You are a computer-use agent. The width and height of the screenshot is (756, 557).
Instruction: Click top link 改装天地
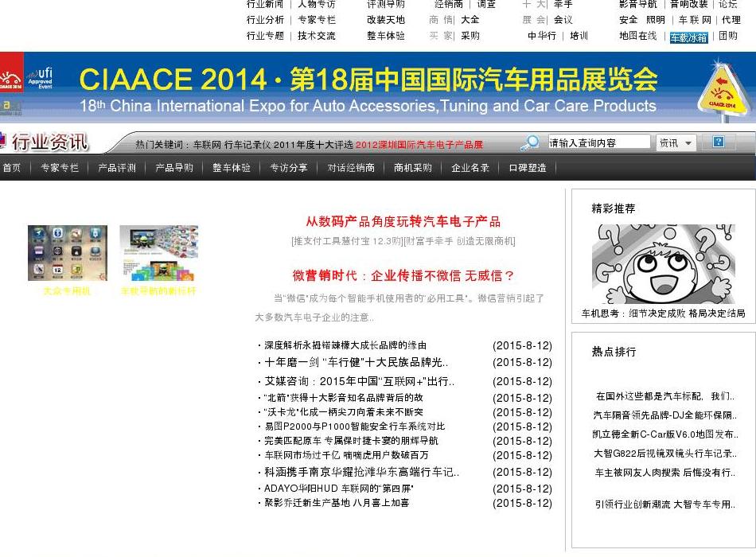(386, 20)
